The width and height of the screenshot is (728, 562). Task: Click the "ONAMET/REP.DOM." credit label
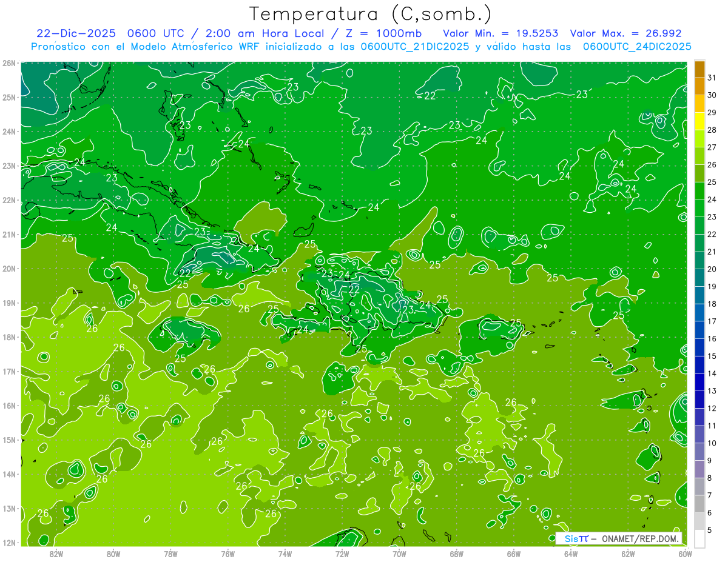pos(639,538)
